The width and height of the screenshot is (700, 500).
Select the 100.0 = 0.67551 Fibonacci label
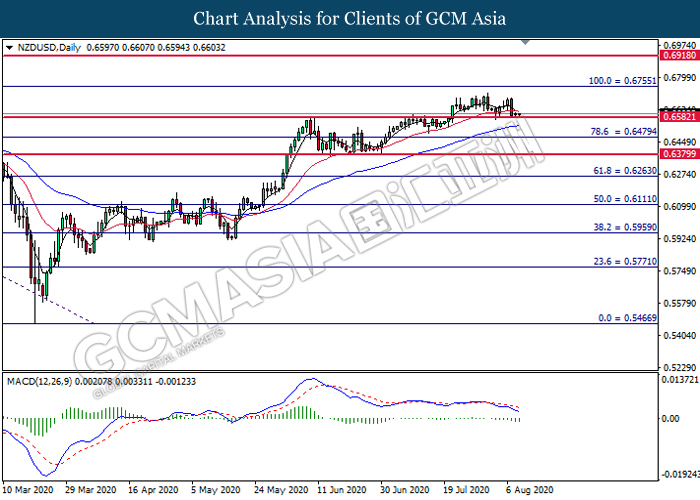pos(621,79)
